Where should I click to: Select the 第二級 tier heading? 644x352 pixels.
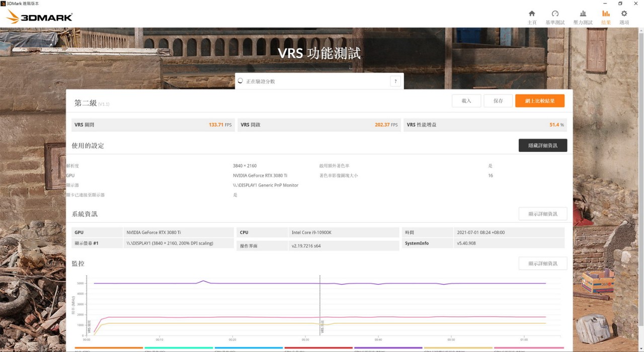tap(86, 103)
